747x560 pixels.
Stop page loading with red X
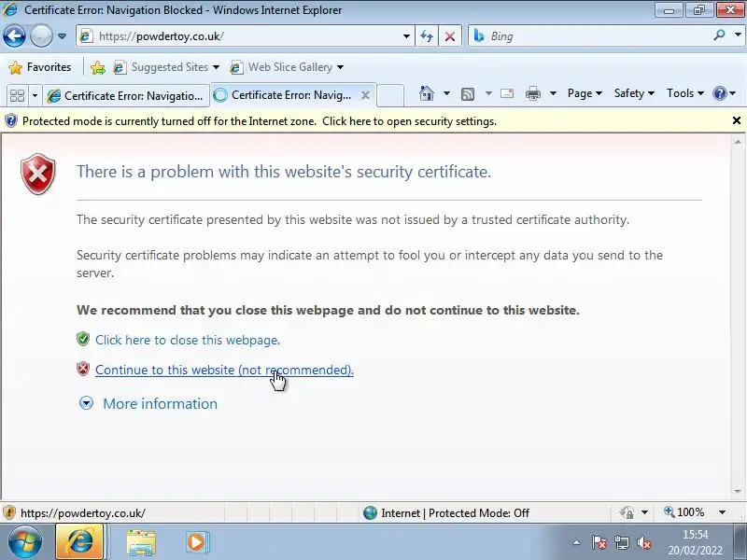point(450,36)
